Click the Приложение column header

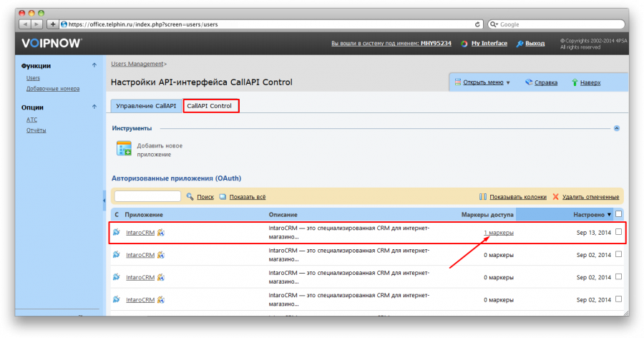(x=144, y=215)
